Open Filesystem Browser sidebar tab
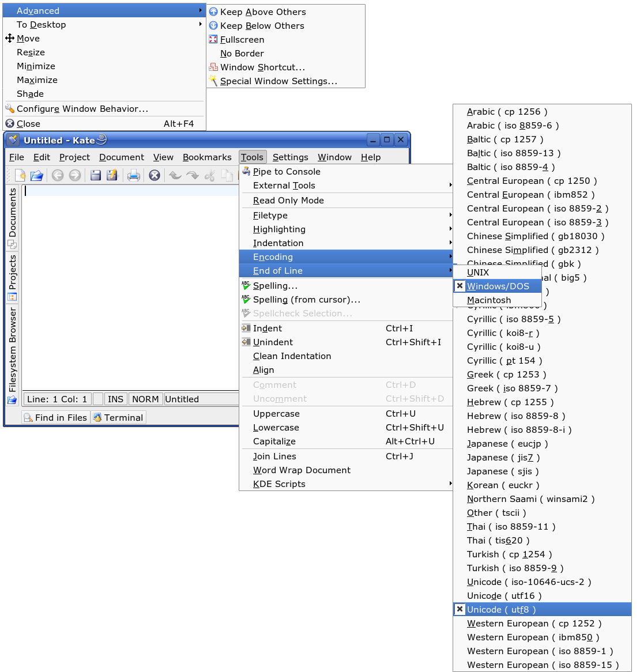This screenshot has width=640, height=672. (12, 355)
